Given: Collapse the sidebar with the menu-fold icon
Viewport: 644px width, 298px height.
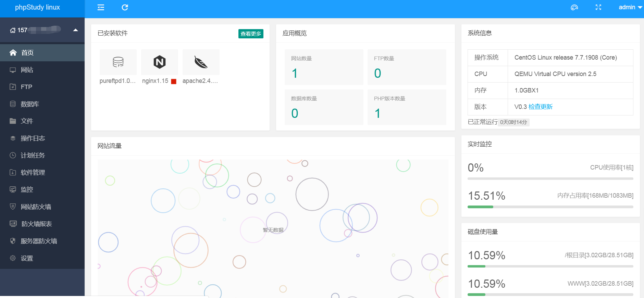Looking at the screenshot, I should tap(101, 8).
